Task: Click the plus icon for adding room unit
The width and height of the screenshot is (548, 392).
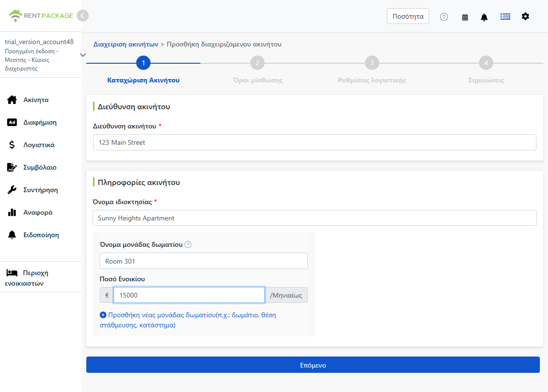Action: [103, 315]
